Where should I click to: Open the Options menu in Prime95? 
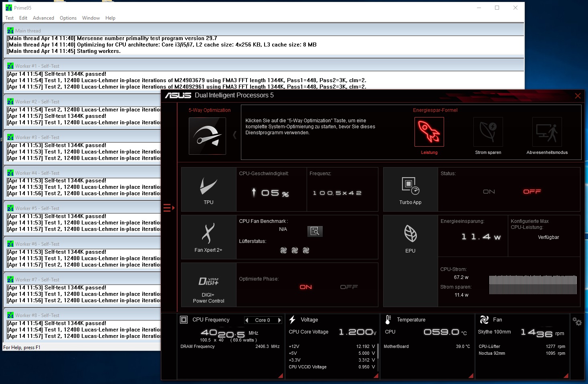tap(68, 18)
